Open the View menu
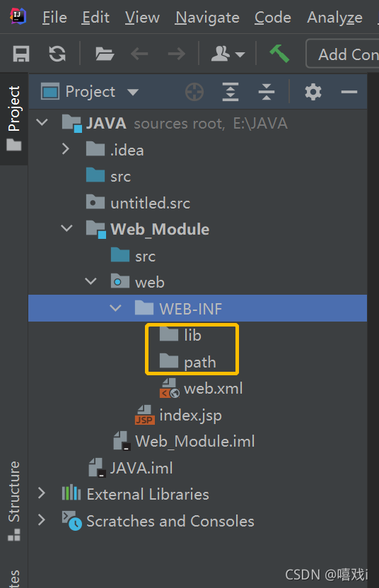 pos(142,17)
